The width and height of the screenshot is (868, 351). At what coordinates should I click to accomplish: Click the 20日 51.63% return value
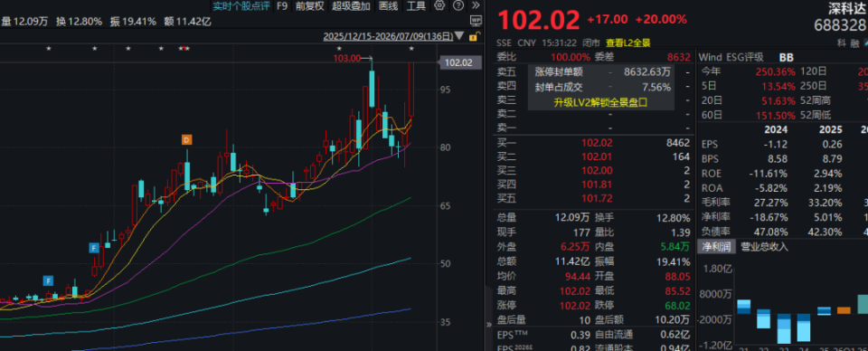[x=778, y=100]
